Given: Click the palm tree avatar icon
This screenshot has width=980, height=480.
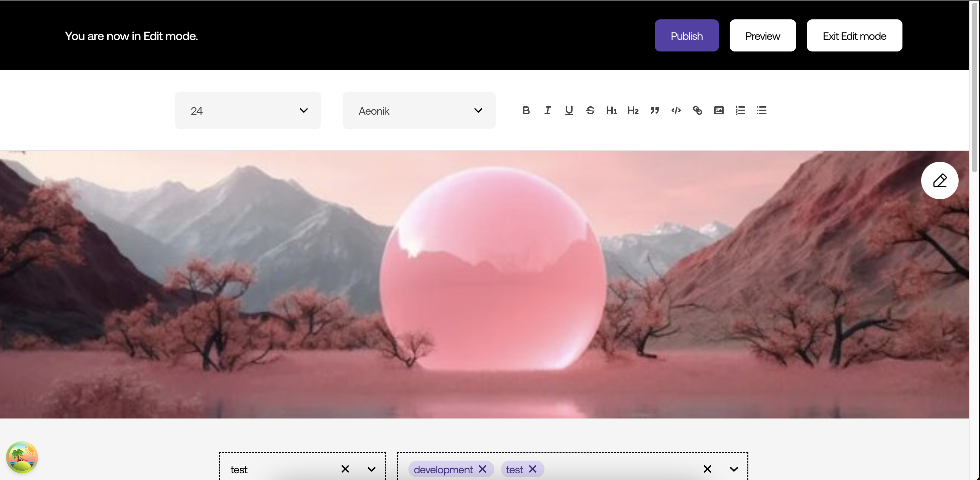Looking at the screenshot, I should pos(22,457).
